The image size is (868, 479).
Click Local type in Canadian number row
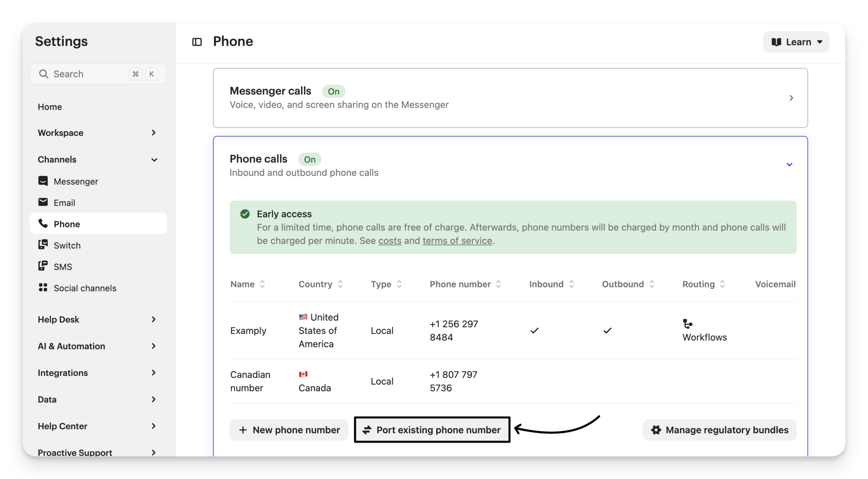[x=382, y=381]
